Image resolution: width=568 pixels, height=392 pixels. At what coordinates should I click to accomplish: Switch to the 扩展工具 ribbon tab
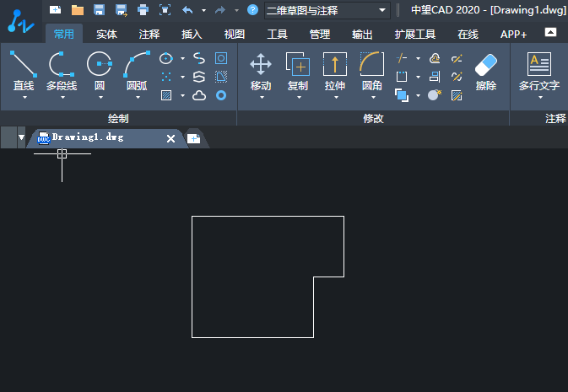point(415,34)
